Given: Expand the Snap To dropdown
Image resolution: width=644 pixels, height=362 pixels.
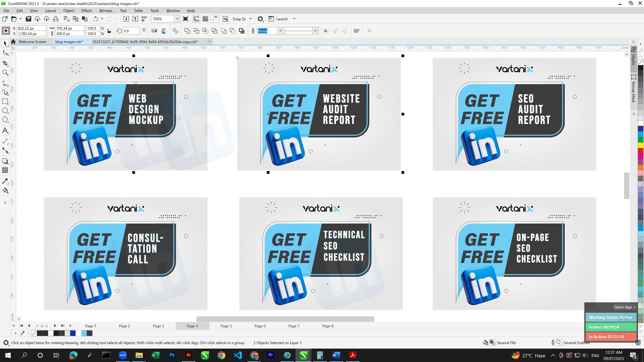Looking at the screenshot, I should (x=251, y=19).
